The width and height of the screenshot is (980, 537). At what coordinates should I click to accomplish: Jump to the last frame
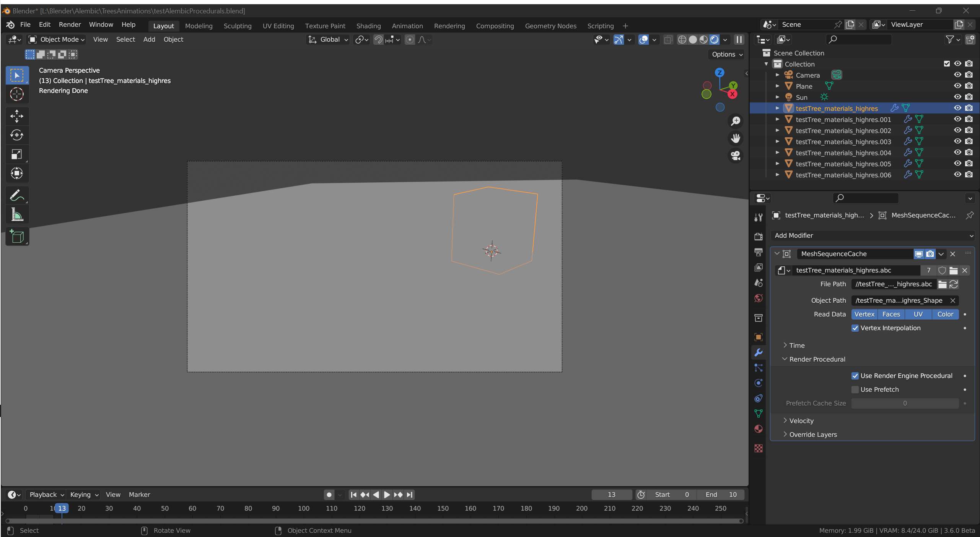(409, 495)
